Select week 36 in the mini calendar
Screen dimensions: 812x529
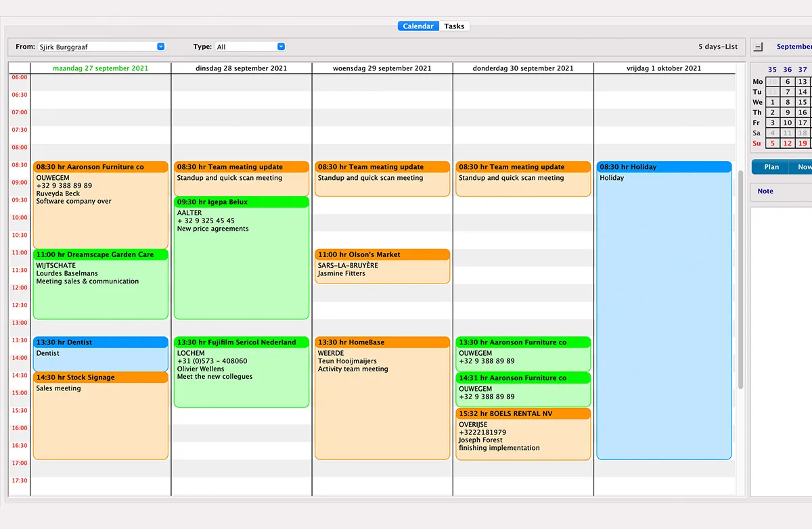788,70
